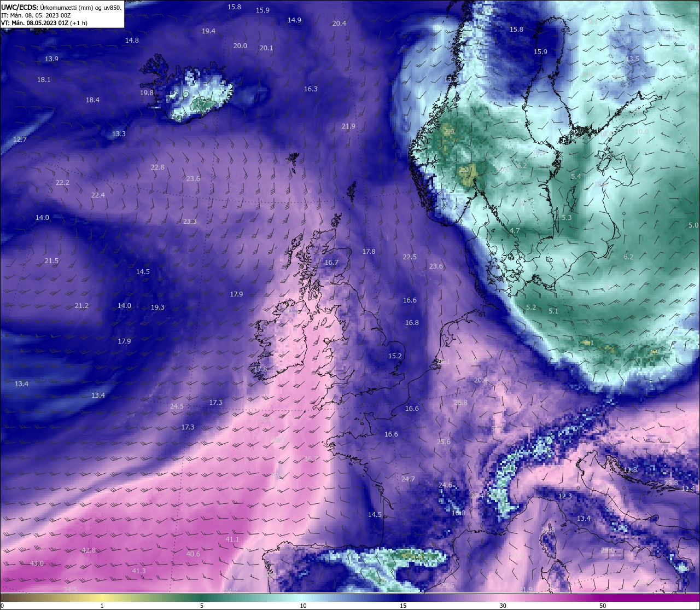Click the 19.8 value near Iceland
Viewport: 700px width, 610px height.
point(147,93)
